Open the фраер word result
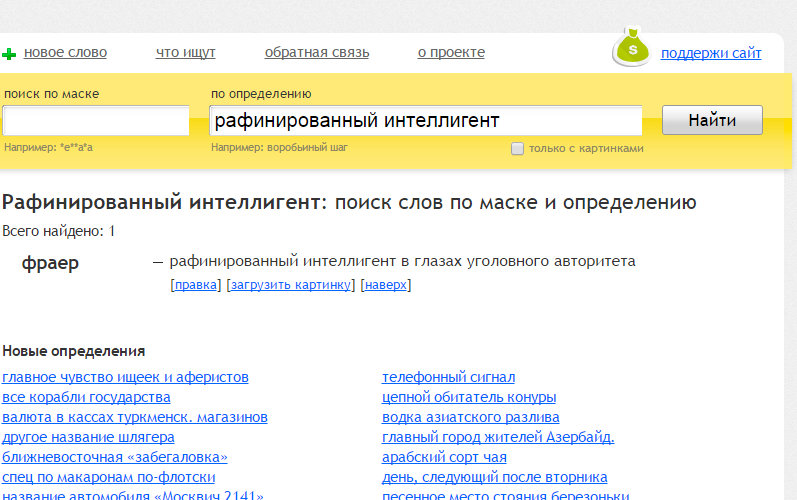The height and width of the screenshot is (500, 797). pyautogui.click(x=50, y=263)
